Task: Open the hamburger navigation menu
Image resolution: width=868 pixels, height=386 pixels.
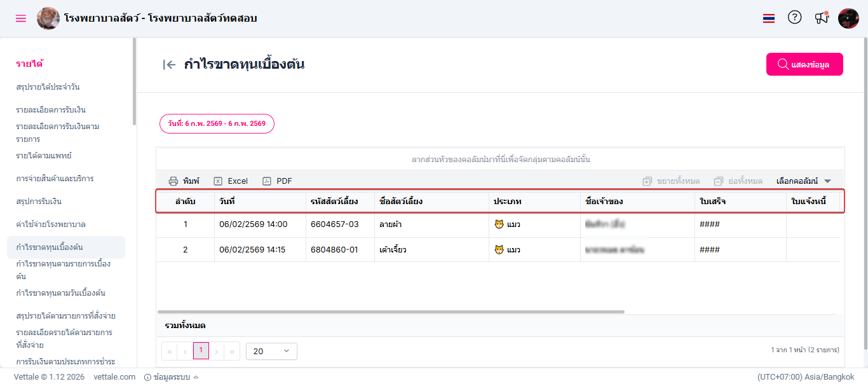Action: click(x=21, y=18)
